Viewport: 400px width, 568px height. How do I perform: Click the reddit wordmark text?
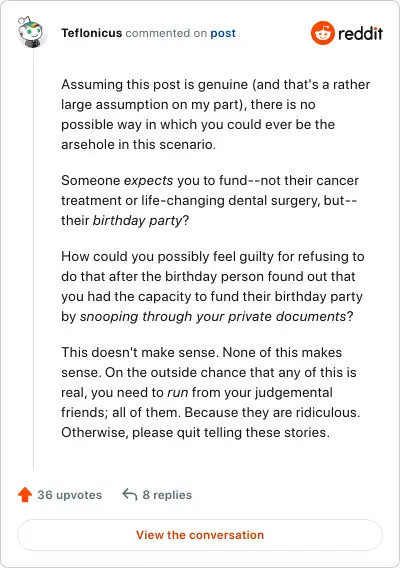(x=360, y=33)
